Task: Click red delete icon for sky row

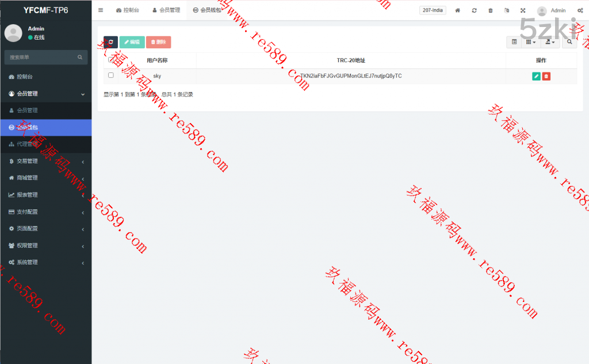Action: (546, 76)
